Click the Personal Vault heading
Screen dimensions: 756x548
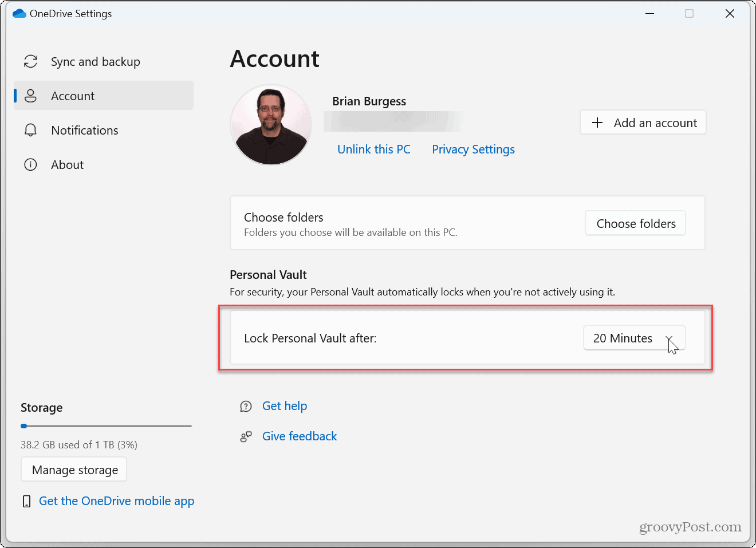pos(268,275)
